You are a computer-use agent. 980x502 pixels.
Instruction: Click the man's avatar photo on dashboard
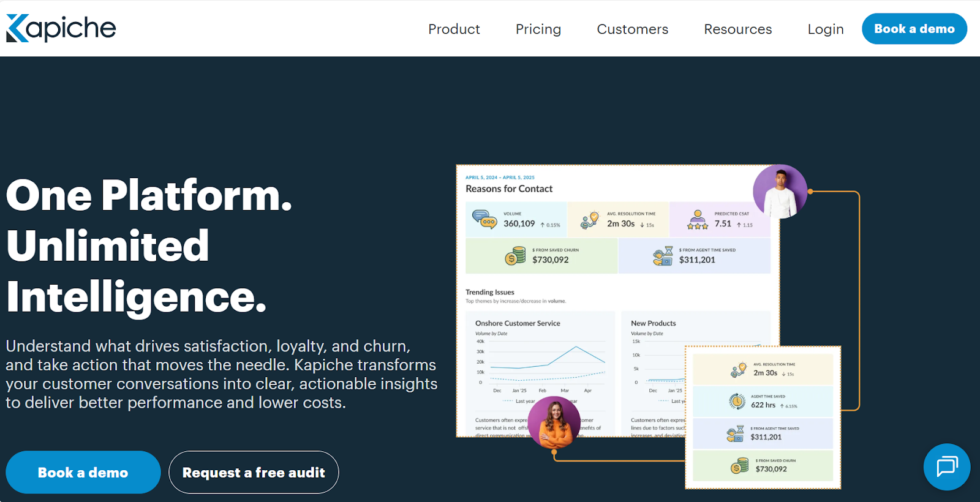coord(780,192)
